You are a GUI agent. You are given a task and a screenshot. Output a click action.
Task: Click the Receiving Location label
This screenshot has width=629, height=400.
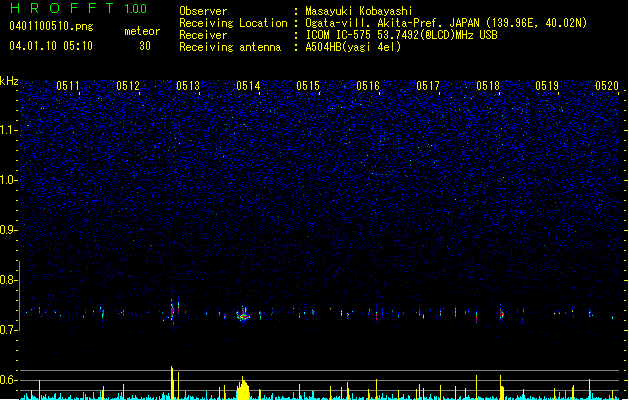pos(233,23)
